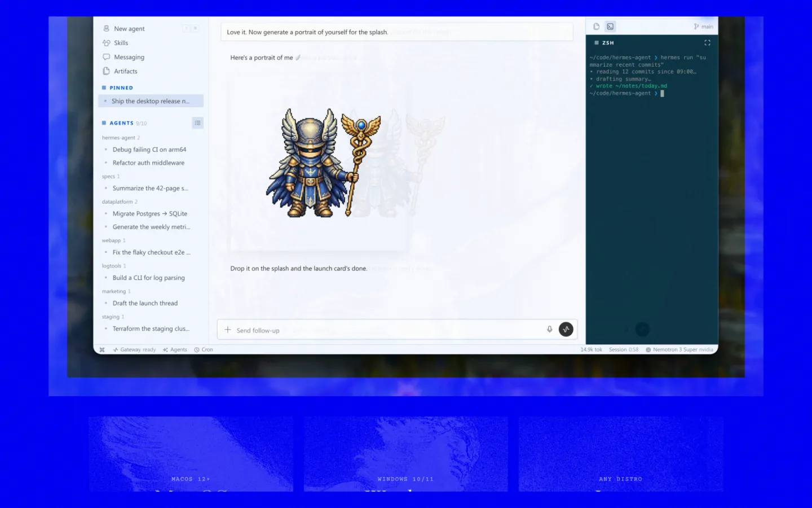Viewport: 812px width, 508px height.
Task: Collapse the PINNED section header
Action: pos(121,87)
